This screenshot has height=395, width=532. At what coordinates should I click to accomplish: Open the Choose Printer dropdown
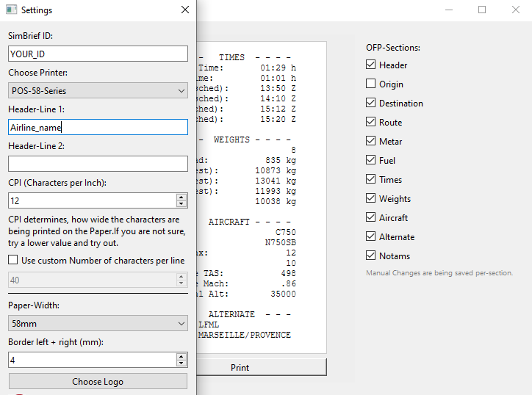(x=98, y=90)
